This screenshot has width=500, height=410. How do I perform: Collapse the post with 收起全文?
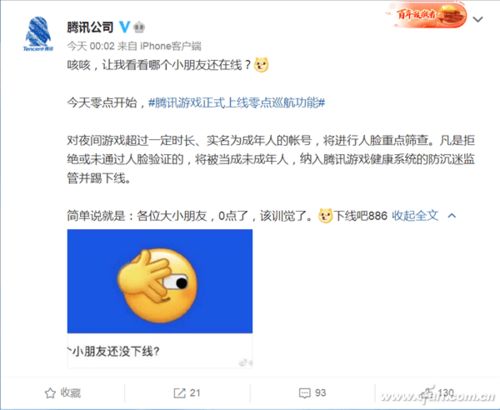415,215
